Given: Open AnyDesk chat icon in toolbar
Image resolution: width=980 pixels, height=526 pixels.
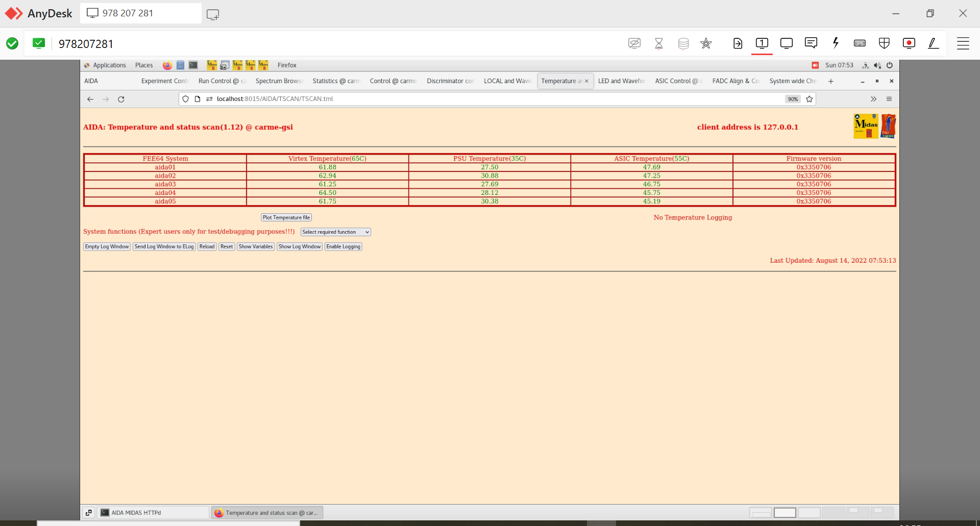Looking at the screenshot, I should pyautogui.click(x=811, y=43).
